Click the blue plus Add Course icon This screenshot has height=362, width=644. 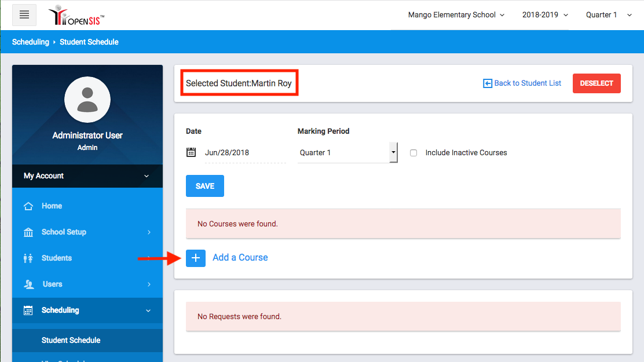196,258
